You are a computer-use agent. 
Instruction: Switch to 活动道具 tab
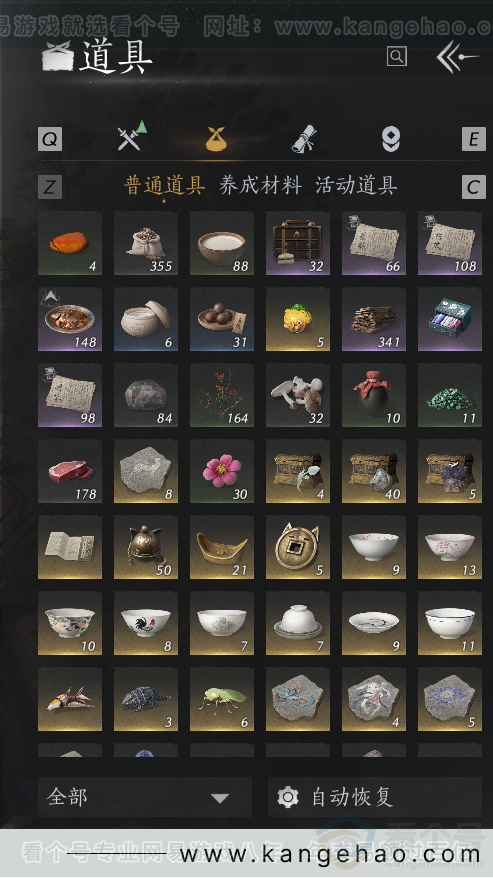[x=356, y=185]
